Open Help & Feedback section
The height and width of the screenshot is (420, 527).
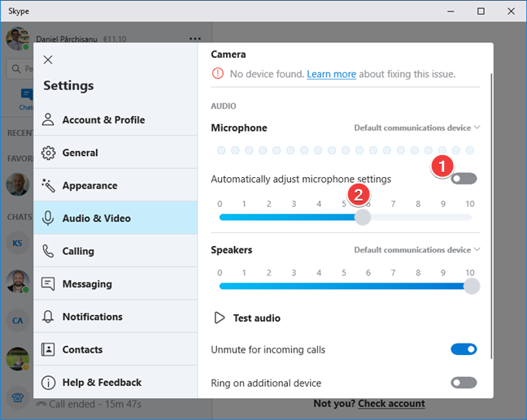click(115, 382)
